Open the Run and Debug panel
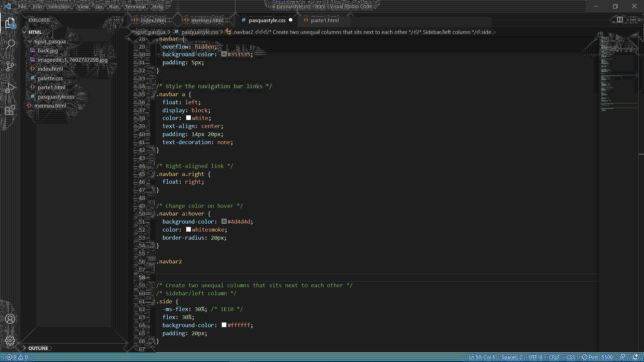This screenshot has width=644, height=362. click(x=10, y=87)
